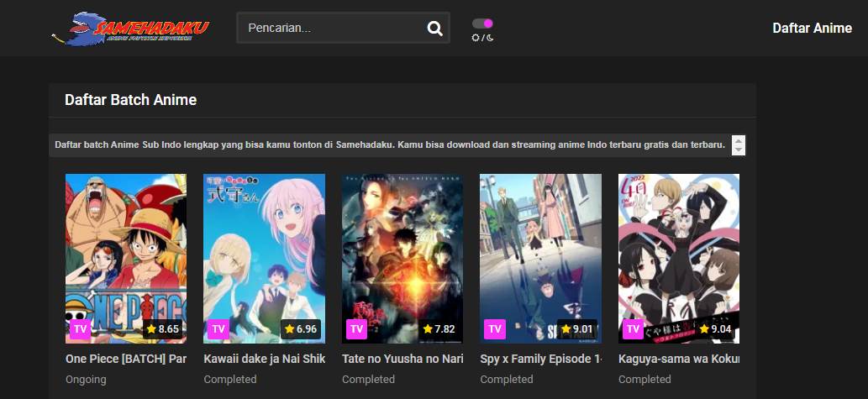Click the Daftar Batch Anime heading

pyautogui.click(x=130, y=100)
